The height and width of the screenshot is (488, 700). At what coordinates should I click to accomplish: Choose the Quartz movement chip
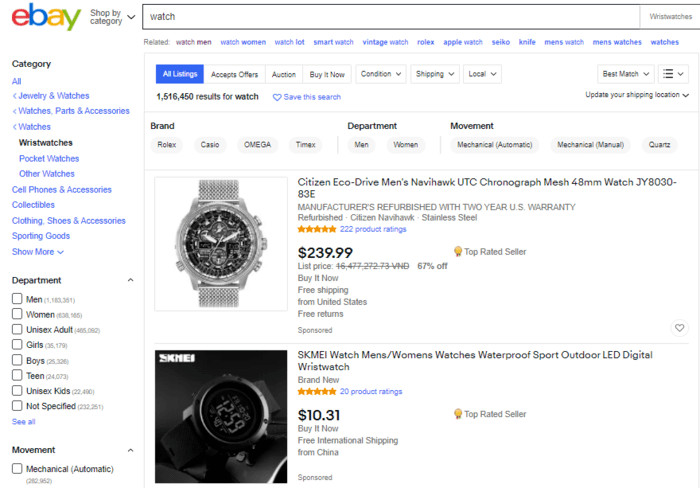[659, 145]
